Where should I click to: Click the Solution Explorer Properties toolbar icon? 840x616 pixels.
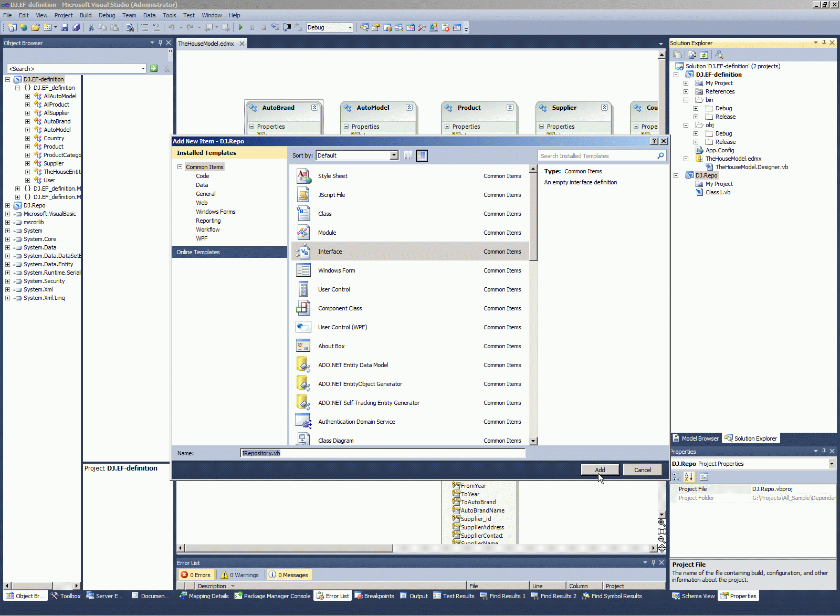[677, 55]
